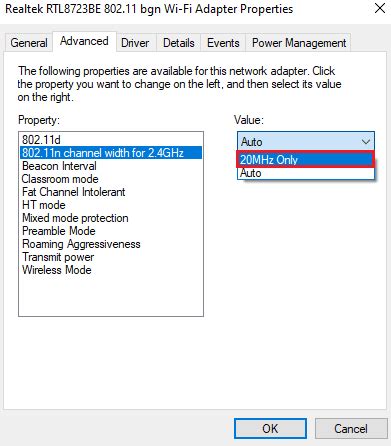Switch to the General tab
Viewport: 391px width, 446px height.
(29, 43)
